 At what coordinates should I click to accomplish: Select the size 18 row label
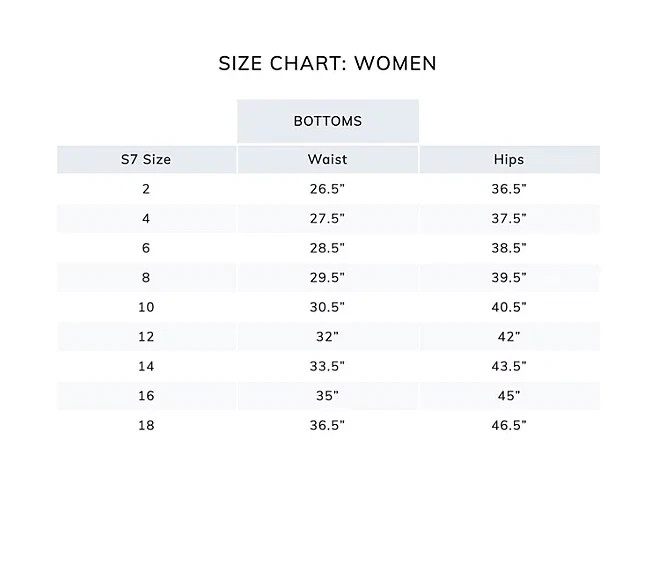146,426
